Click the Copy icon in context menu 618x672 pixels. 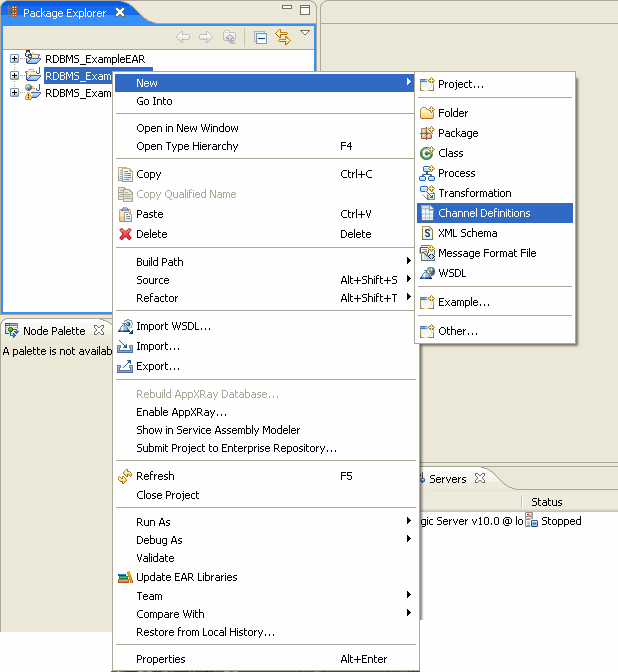point(125,174)
